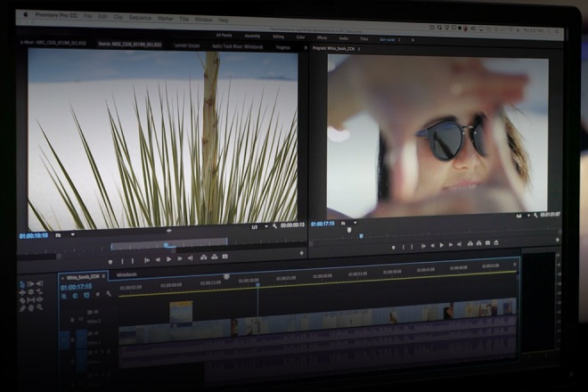Click Overwrite button in Source monitor
The image size is (588, 392).
(x=214, y=257)
